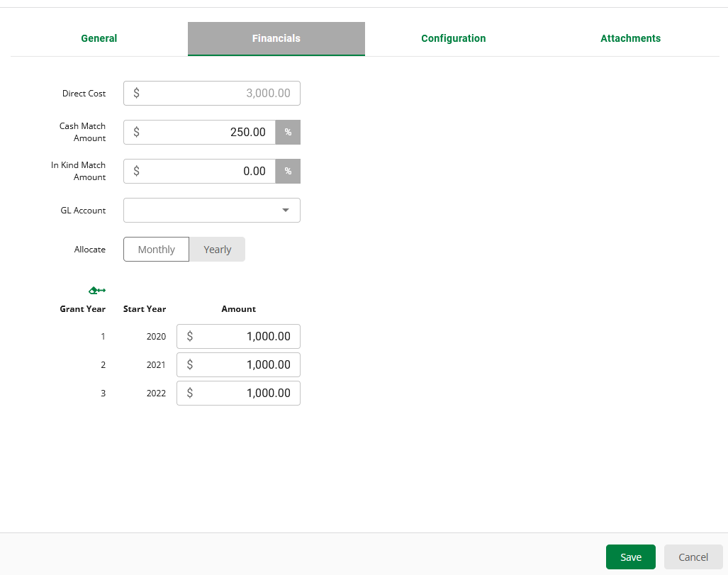The width and height of the screenshot is (728, 575).
Task: Open the Financials tab
Action: tap(276, 38)
